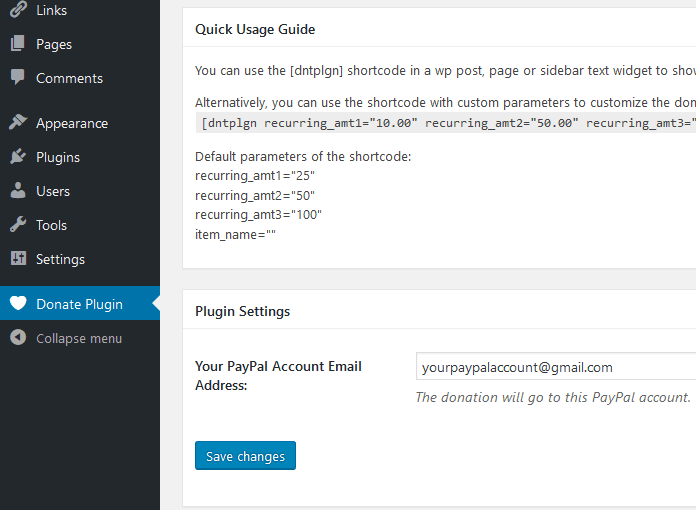This screenshot has height=510, width=696.
Task: Click the Links chain icon
Action: coord(18,10)
